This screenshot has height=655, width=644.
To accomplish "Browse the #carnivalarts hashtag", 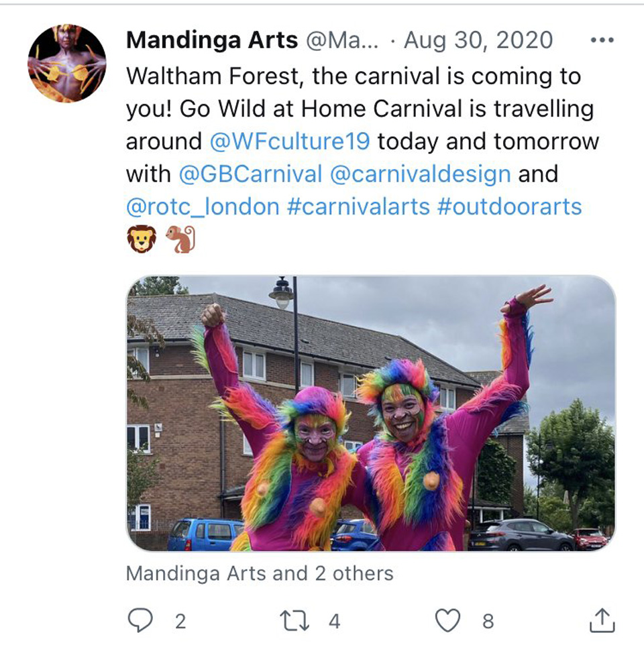I will coord(359,206).
